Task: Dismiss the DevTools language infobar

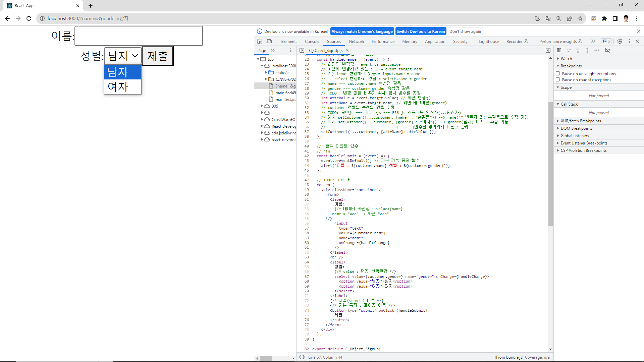Action: pyautogui.click(x=639, y=31)
